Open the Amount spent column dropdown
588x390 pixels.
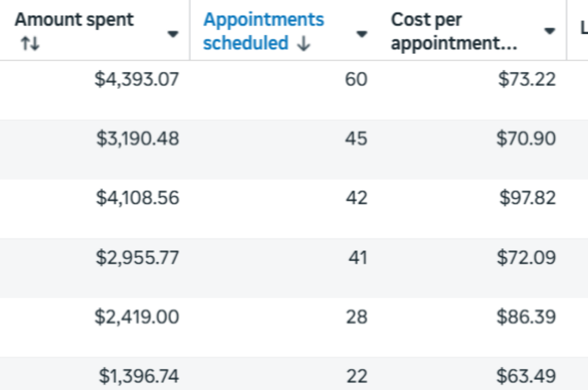tap(173, 34)
